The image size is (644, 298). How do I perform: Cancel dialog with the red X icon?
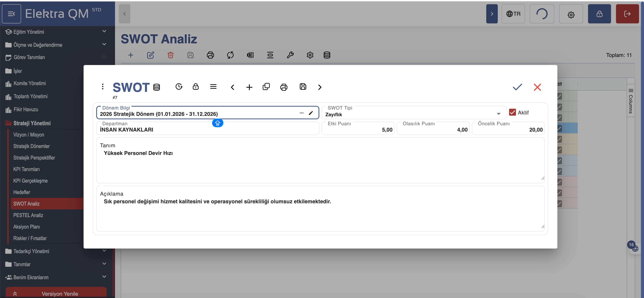537,87
